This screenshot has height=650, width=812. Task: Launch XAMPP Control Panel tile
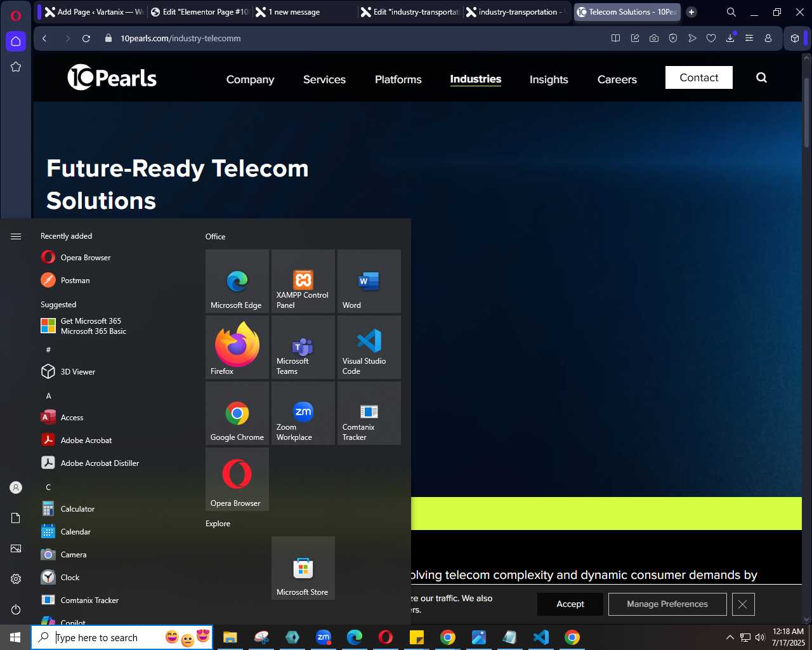[x=303, y=281]
